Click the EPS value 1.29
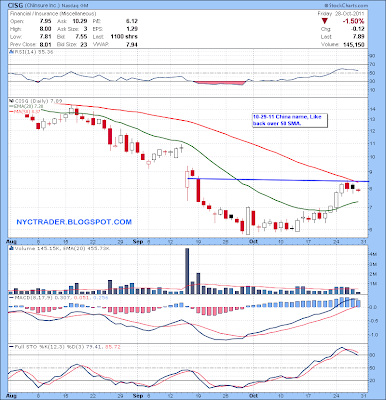386x400 pixels. point(132,29)
